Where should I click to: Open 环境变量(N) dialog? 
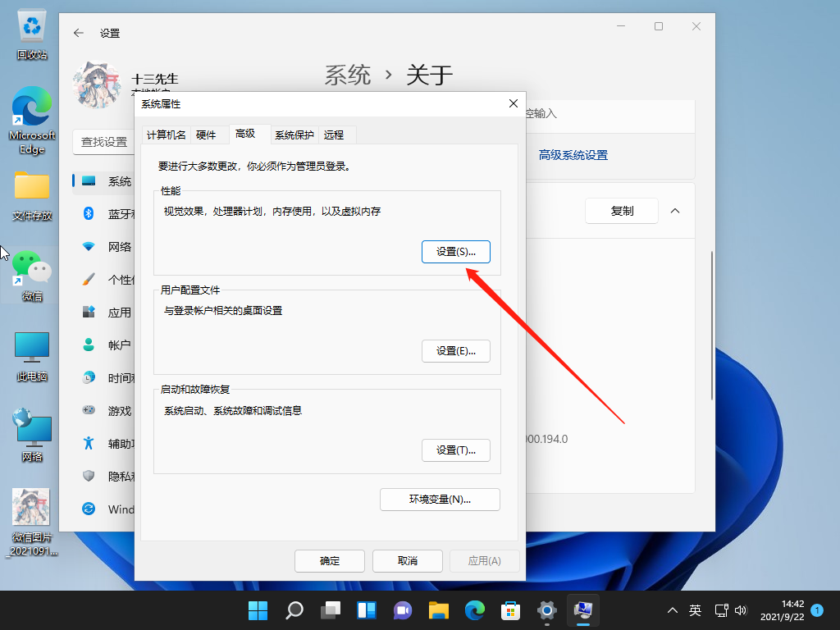tap(440, 500)
